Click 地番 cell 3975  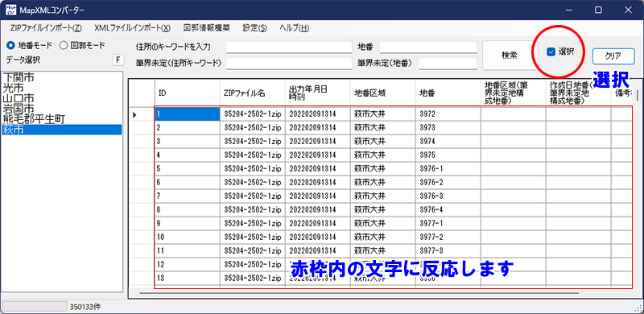(448, 155)
